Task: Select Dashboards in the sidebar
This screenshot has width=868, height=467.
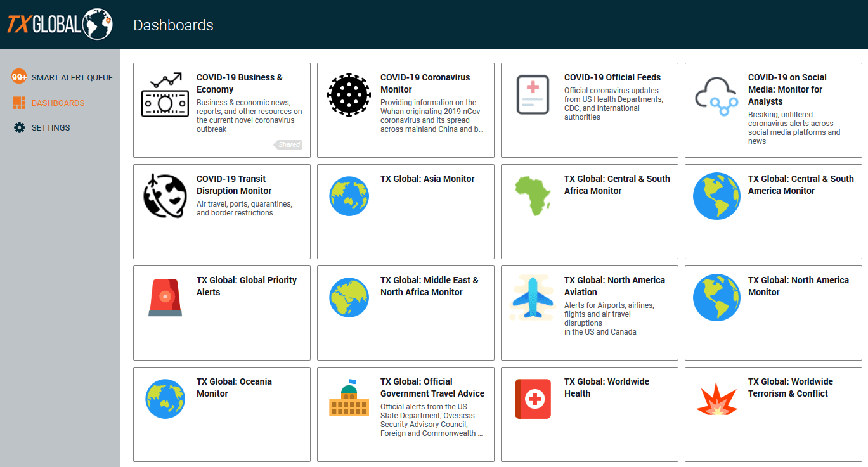Action: click(58, 103)
